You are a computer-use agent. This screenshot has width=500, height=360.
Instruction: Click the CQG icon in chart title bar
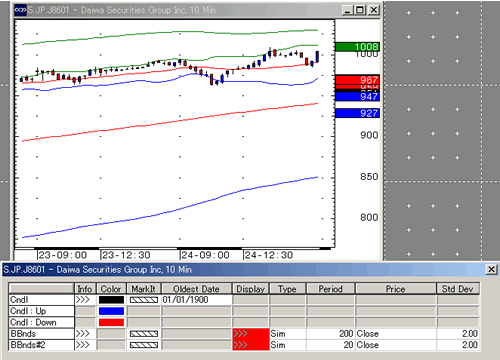[20, 10]
